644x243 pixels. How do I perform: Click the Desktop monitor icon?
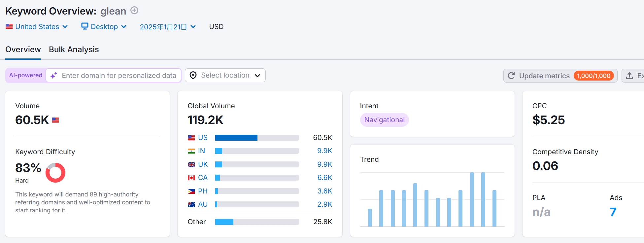pyautogui.click(x=85, y=26)
